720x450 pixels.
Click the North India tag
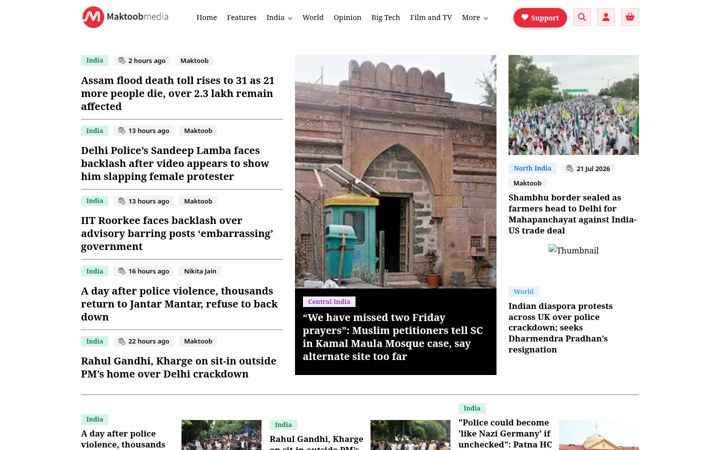point(532,169)
